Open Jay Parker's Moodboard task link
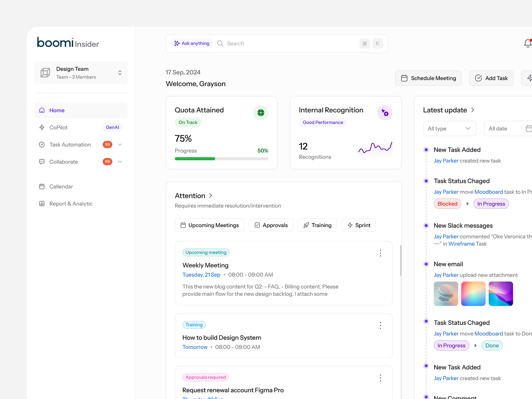The width and height of the screenshot is (532, 399). point(488,192)
